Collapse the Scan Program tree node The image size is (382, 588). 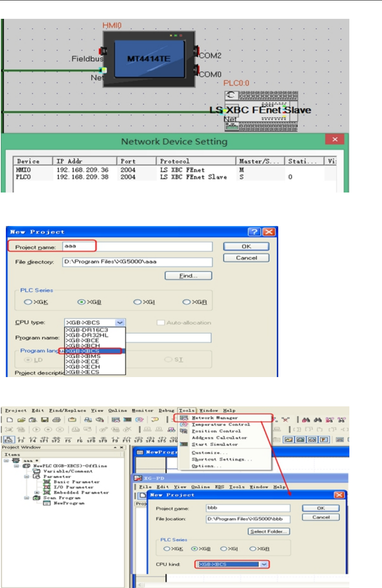pyautogui.click(x=27, y=498)
